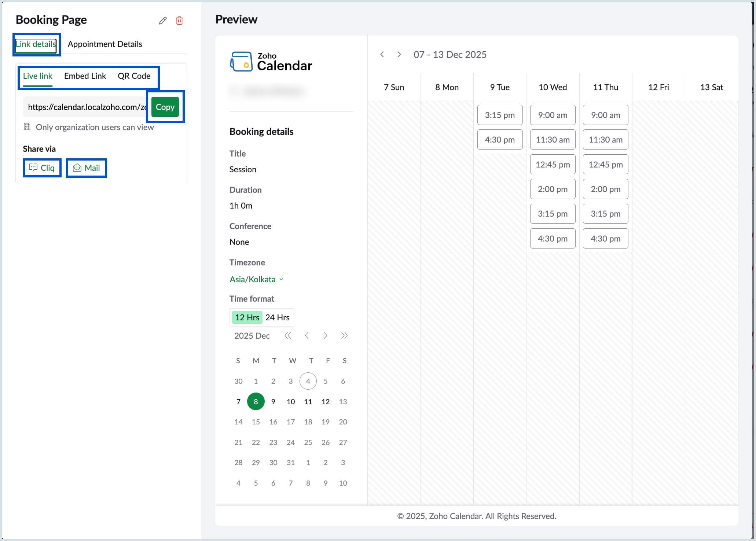
Task: Open the QR Code tab
Action: point(134,76)
